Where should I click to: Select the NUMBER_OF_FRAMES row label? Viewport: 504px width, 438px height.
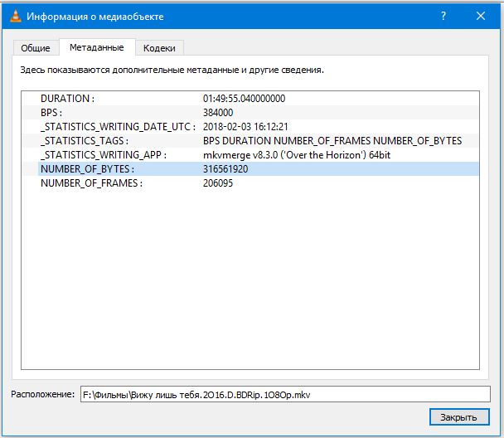[91, 183]
